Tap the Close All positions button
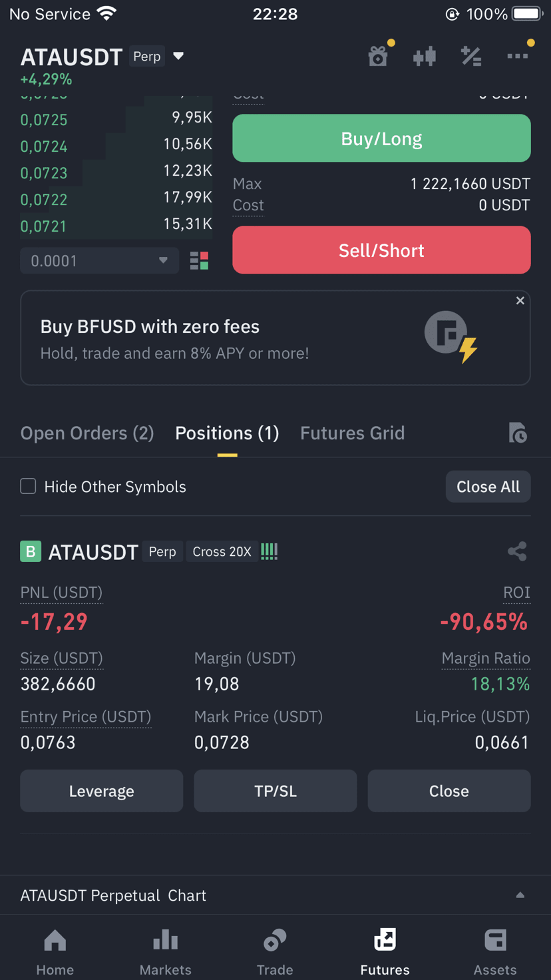Screen dimensions: 551x980 [x=488, y=487]
